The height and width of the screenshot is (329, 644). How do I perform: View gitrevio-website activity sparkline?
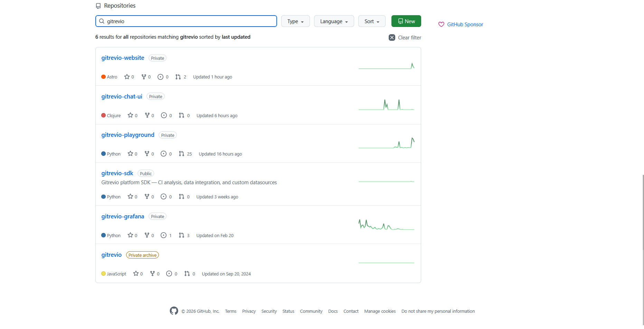386,66
